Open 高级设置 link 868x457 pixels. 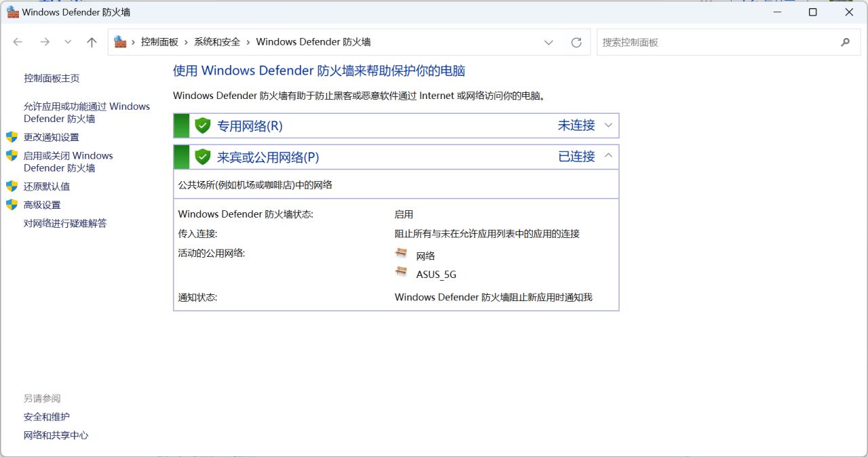coord(42,205)
